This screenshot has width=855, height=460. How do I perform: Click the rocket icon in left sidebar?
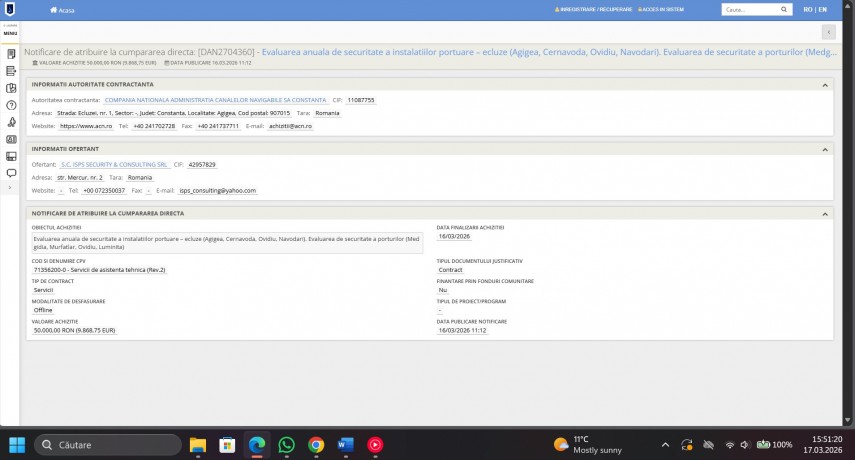pos(11,122)
